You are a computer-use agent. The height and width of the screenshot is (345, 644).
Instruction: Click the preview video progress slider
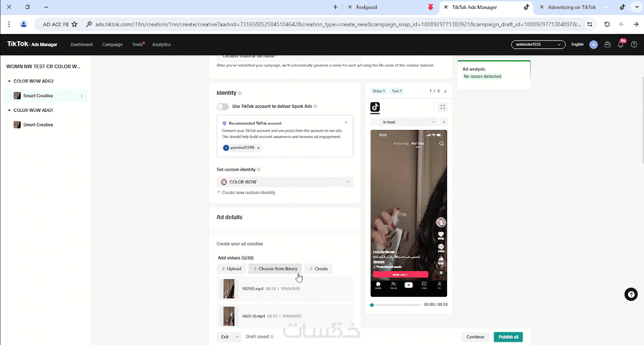pyautogui.click(x=396, y=305)
